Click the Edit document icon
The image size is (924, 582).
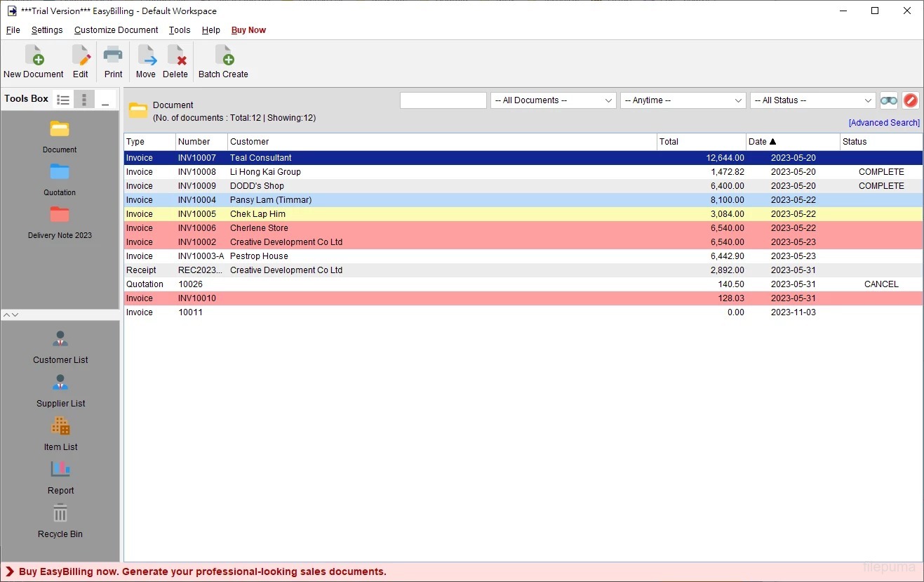81,56
